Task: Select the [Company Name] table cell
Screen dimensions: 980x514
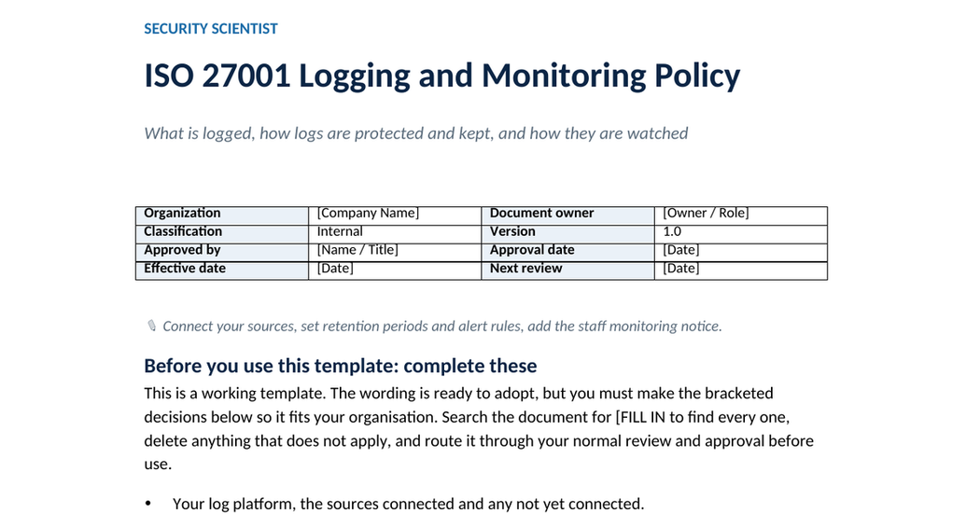Action: point(395,213)
